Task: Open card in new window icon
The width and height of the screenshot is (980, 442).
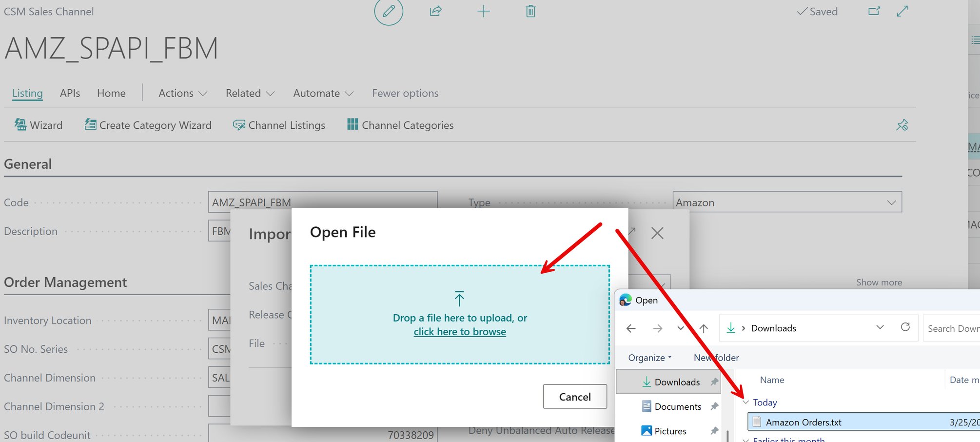Action: coord(874,11)
